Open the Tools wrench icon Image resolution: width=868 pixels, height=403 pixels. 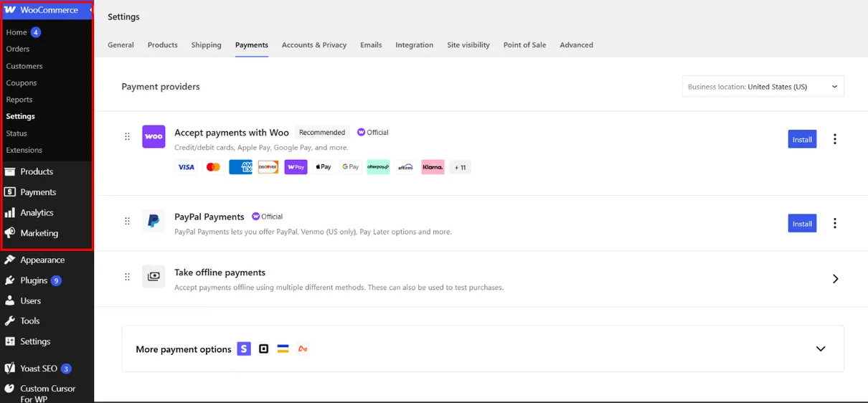click(10, 321)
